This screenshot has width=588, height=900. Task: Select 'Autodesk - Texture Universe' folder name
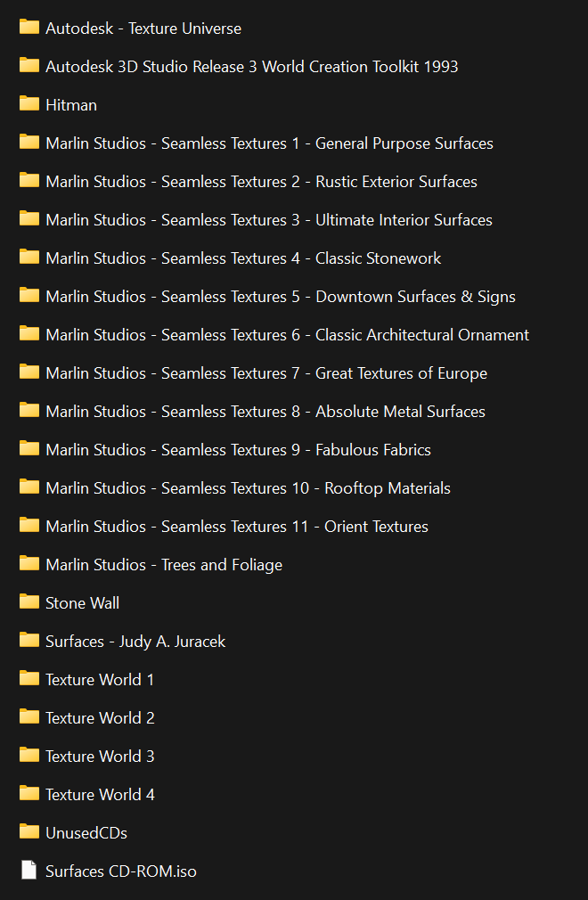[143, 29]
